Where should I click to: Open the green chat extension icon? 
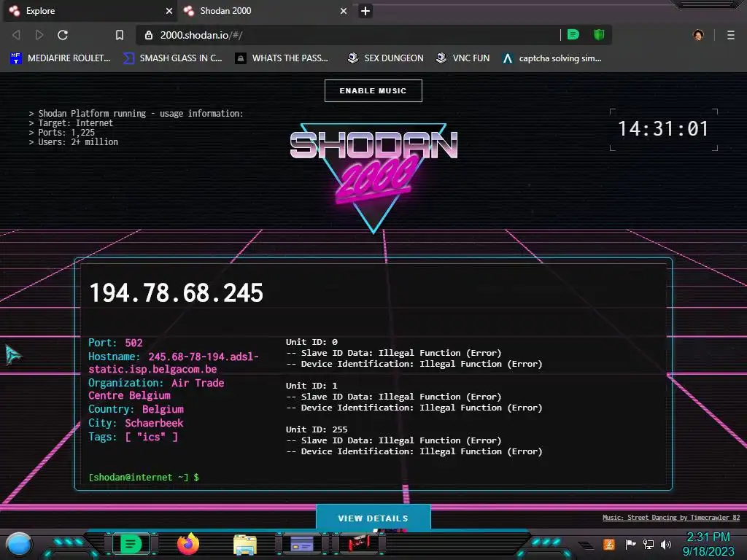[573, 34]
